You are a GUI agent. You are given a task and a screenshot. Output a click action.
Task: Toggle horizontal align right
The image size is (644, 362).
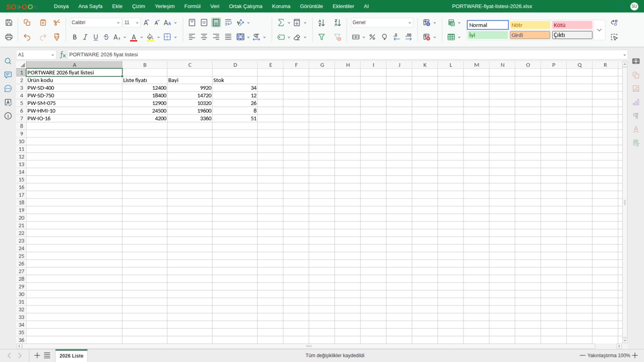(216, 37)
